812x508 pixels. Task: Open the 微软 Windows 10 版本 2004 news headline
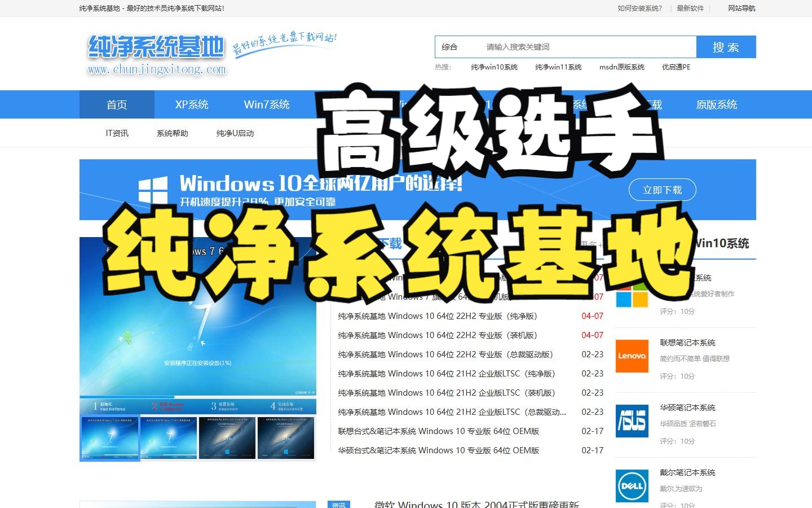[x=477, y=504]
